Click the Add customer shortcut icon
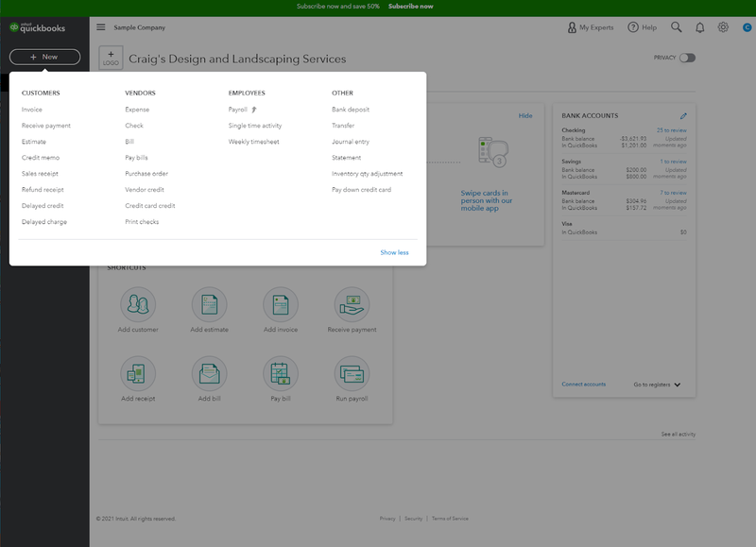The height and width of the screenshot is (547, 756). point(138,304)
